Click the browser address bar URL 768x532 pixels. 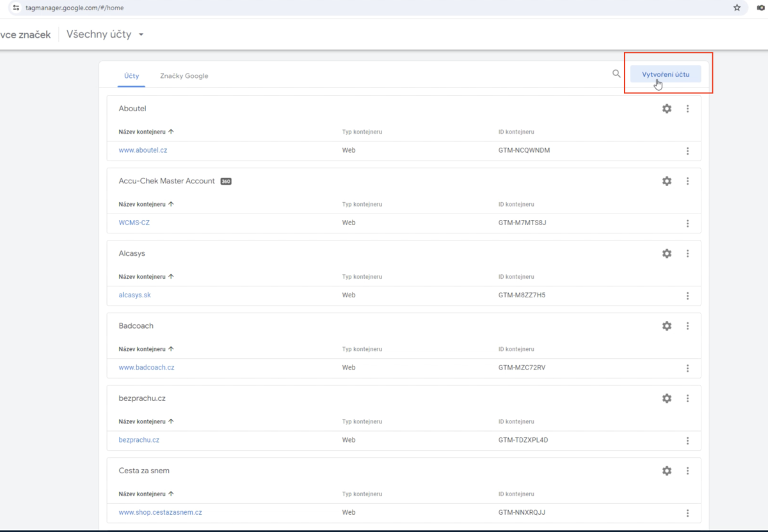[x=75, y=8]
